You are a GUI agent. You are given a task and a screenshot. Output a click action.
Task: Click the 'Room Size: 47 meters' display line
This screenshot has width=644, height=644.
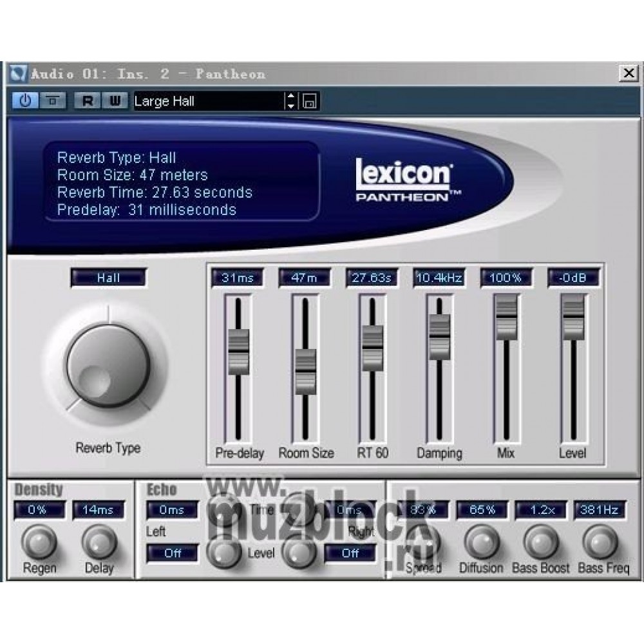pyautogui.click(x=133, y=175)
